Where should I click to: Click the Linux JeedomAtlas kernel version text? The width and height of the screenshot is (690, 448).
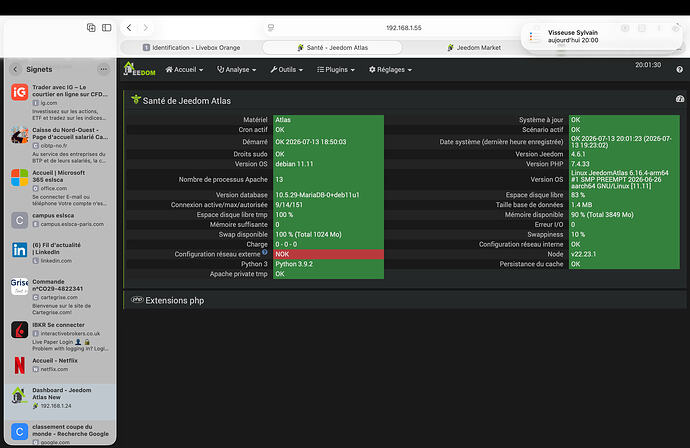[x=620, y=179]
